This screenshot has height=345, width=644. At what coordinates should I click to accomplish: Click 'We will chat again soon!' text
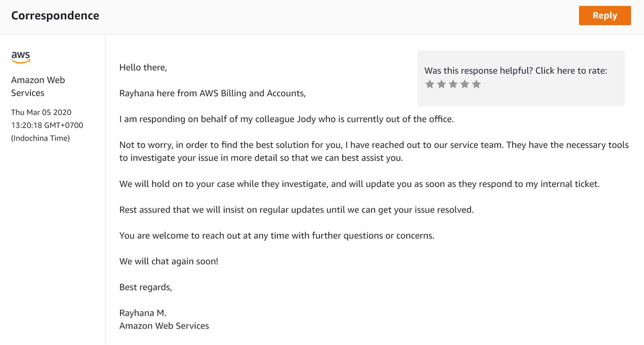(169, 261)
